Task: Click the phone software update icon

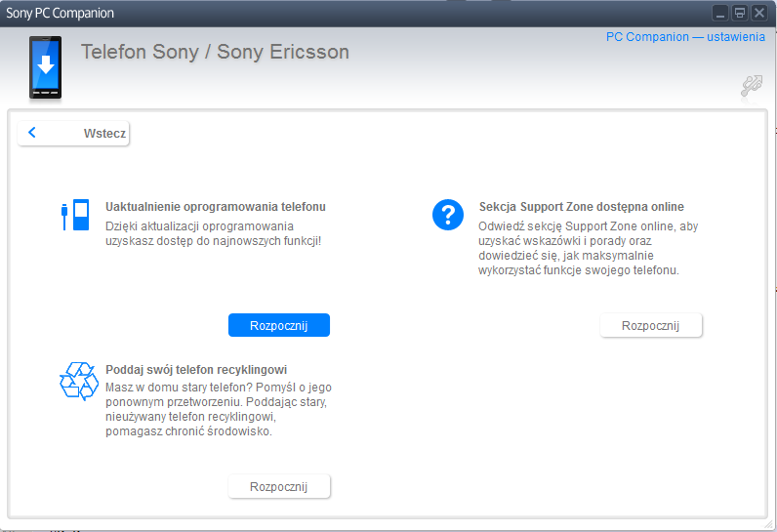Action: click(x=75, y=215)
